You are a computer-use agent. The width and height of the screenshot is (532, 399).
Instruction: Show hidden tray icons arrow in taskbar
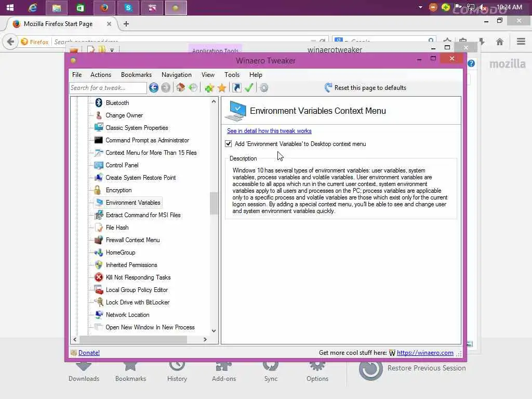(420, 7)
